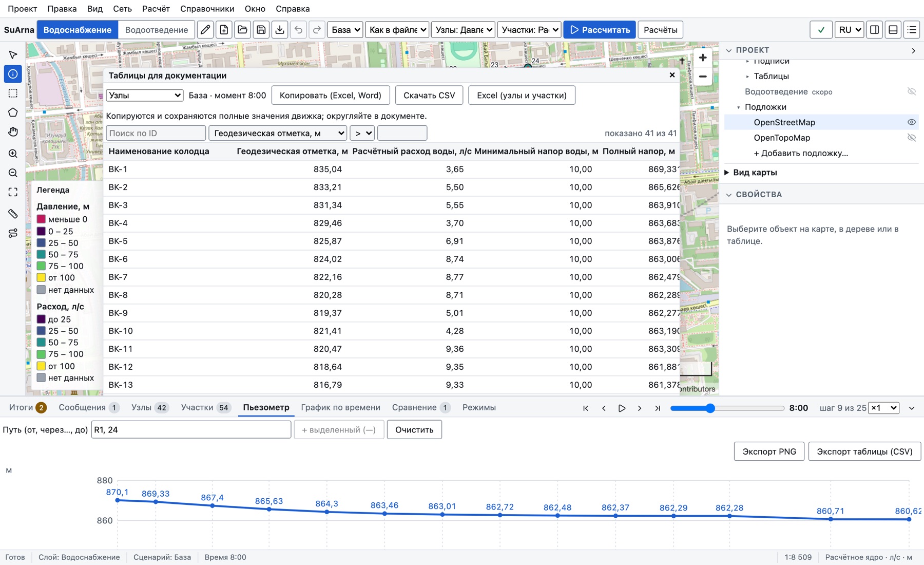924x565 pixels.
Task: Show the OpenTopoMap basemap layer
Action: (x=911, y=138)
